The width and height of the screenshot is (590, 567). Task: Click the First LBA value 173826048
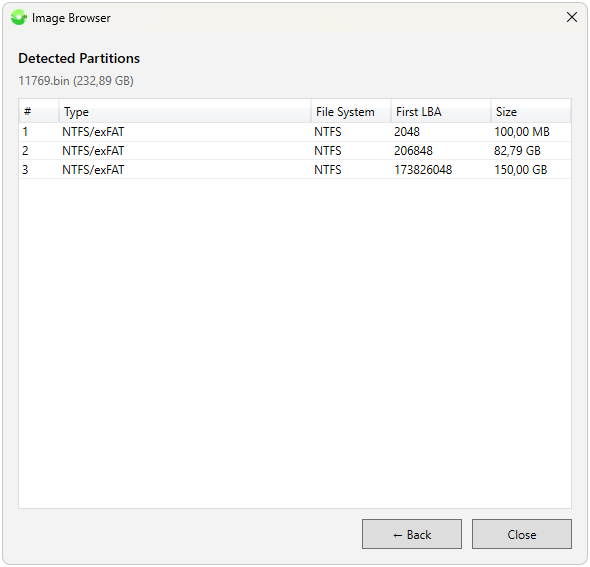[423, 169]
